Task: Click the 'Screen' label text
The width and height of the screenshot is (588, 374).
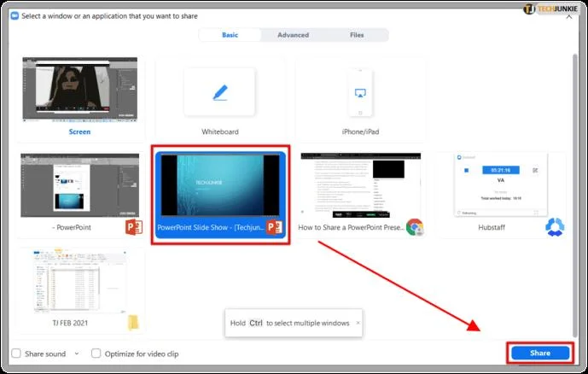Action: click(x=79, y=131)
